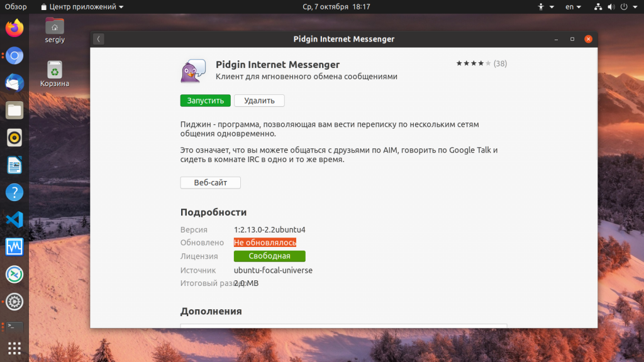644x362 pixels.
Task: Go back using the header back arrow
Action: click(x=99, y=39)
